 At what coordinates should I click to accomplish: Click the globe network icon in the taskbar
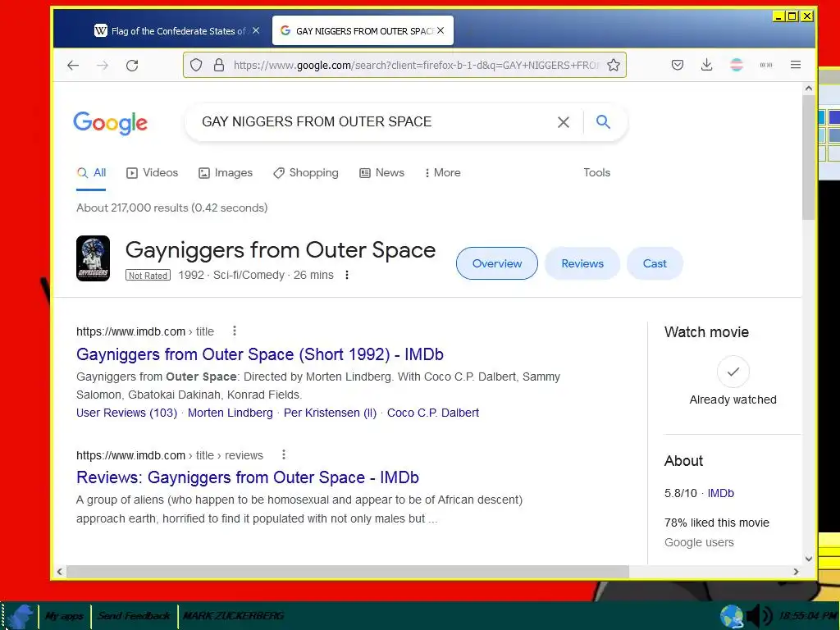pos(732,616)
